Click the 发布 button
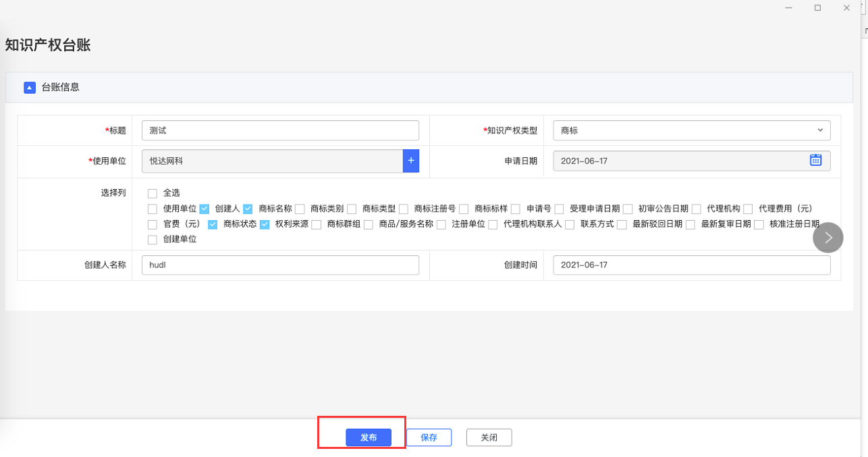Viewport: 868px width, 457px height. 369,437
